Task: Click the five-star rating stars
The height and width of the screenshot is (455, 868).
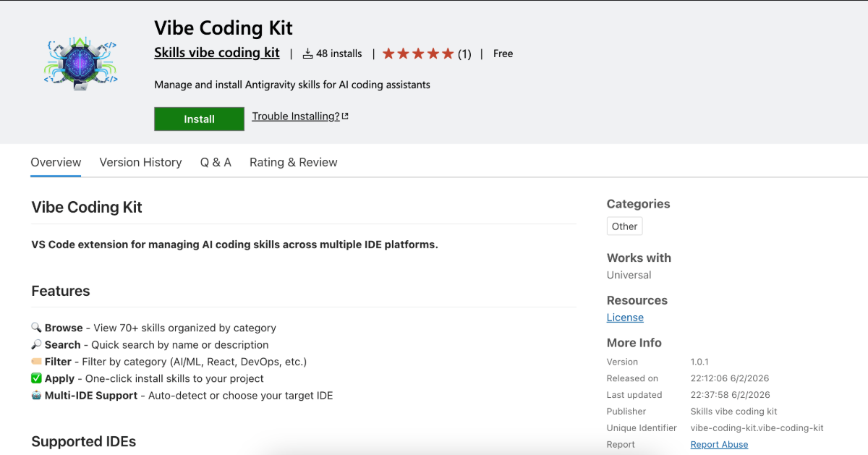Action: [x=418, y=54]
